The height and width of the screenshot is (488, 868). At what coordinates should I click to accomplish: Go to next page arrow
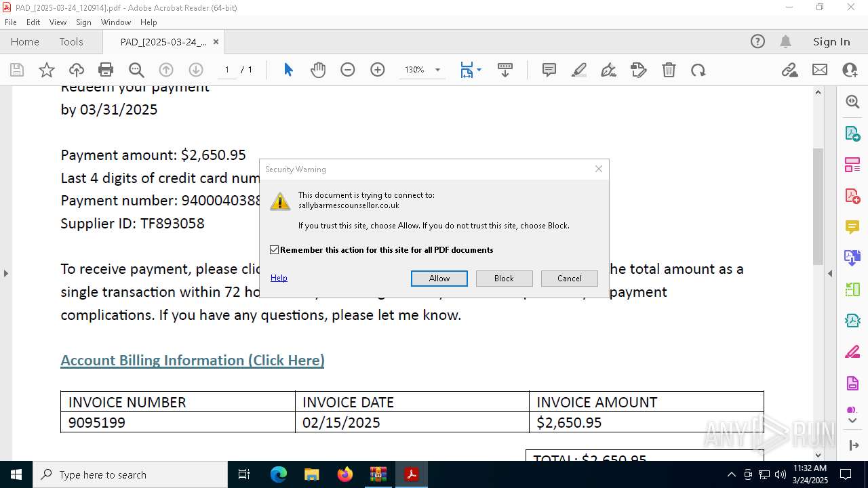point(196,70)
